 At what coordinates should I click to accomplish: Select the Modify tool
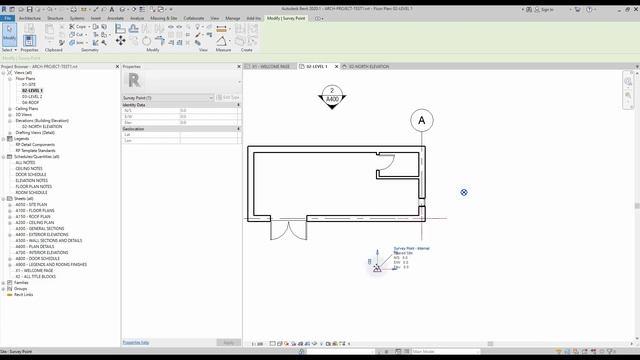[9, 34]
